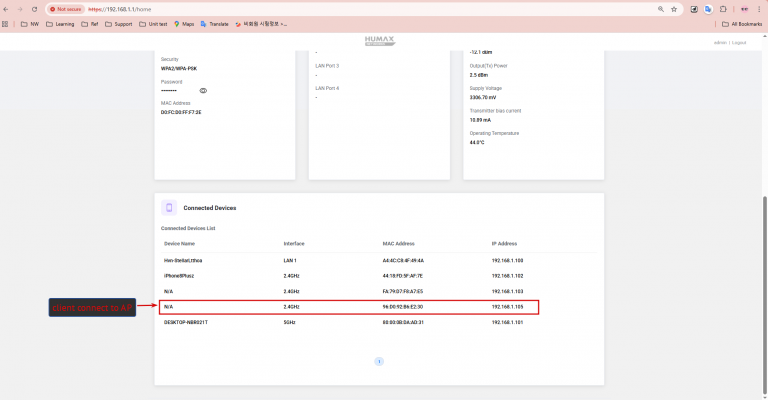Open the Translate bookmark
Screen dimensions: 768x400
[x=215, y=24]
